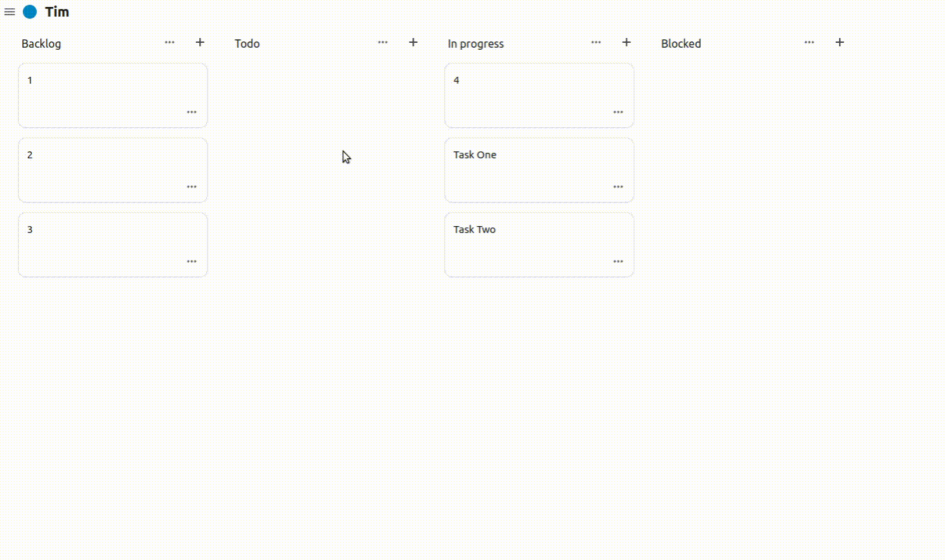945x560 pixels.
Task: Open the Backlog column options menu
Action: tap(169, 43)
